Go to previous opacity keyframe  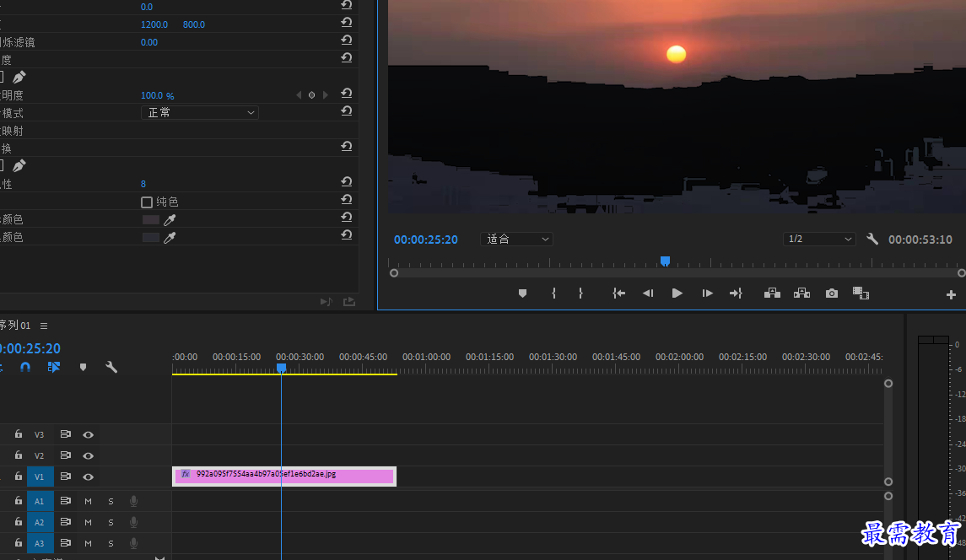point(299,95)
